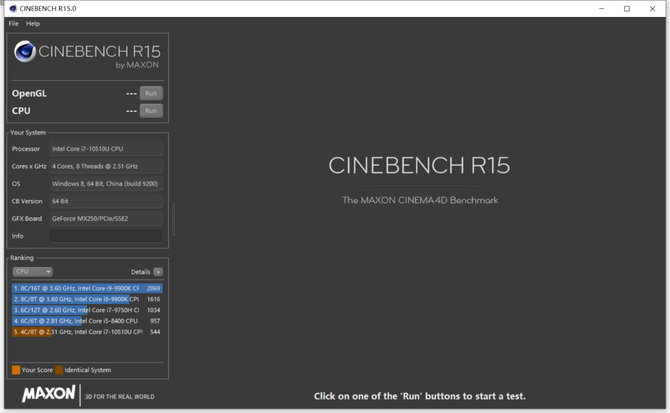
Task: Click the Identical System brown swatch
Action: tap(59, 370)
